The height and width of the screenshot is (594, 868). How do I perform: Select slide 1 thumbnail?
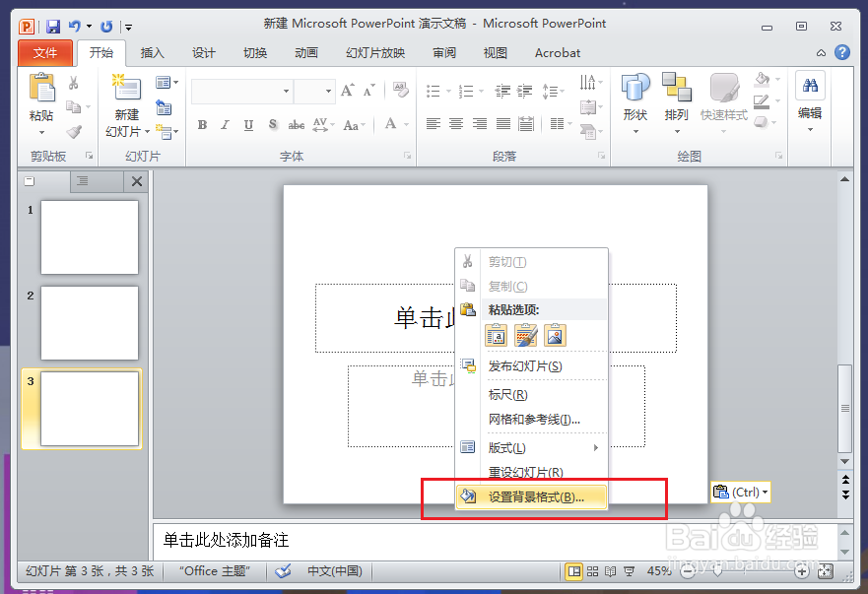(89, 237)
